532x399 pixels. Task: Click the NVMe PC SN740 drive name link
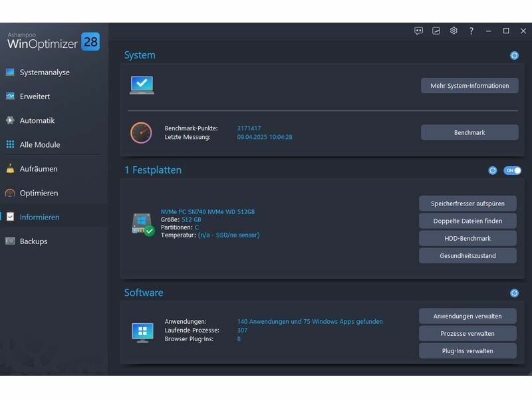[x=207, y=212]
